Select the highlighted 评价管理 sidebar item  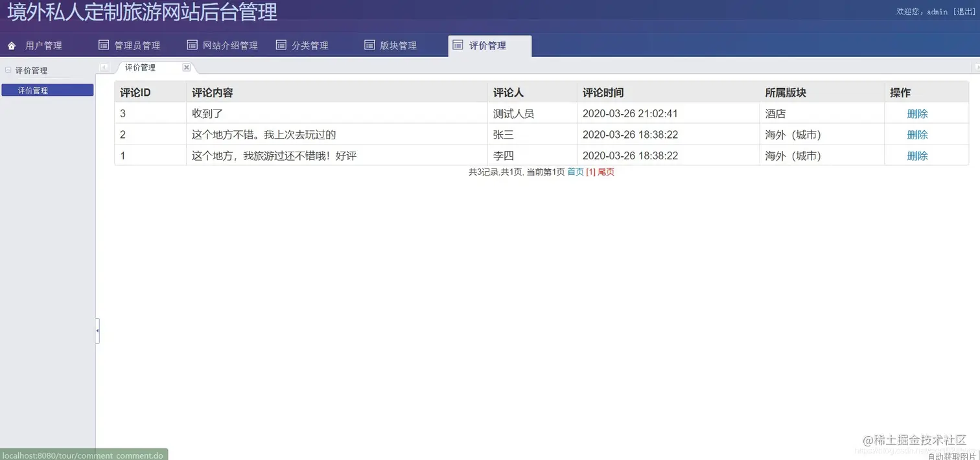(47, 90)
